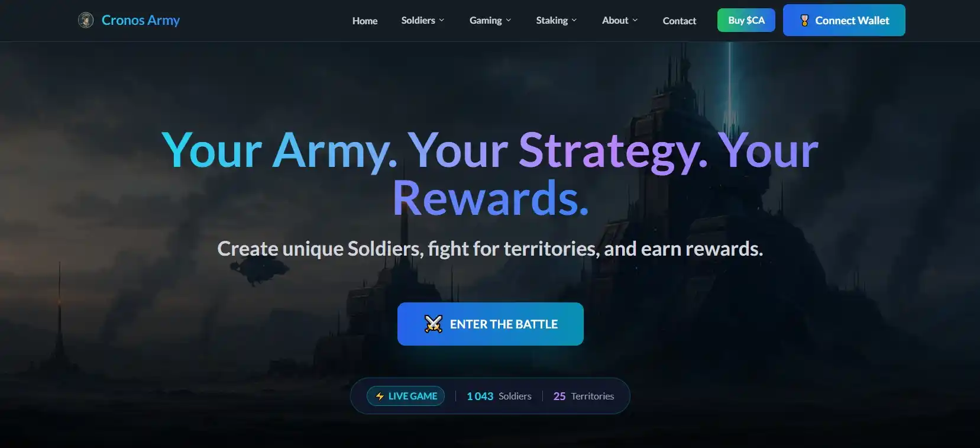The width and height of the screenshot is (980, 448).
Task: Click the green Buy $CA button
Action: (746, 20)
